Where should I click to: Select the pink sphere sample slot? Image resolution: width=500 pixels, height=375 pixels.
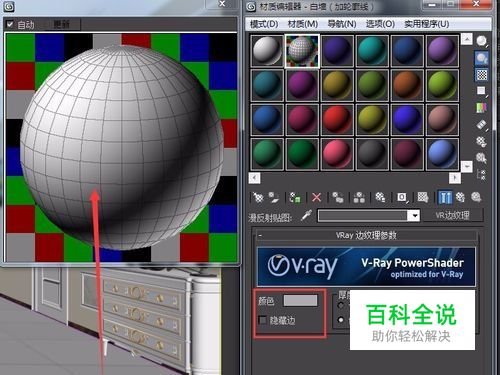(x=337, y=154)
